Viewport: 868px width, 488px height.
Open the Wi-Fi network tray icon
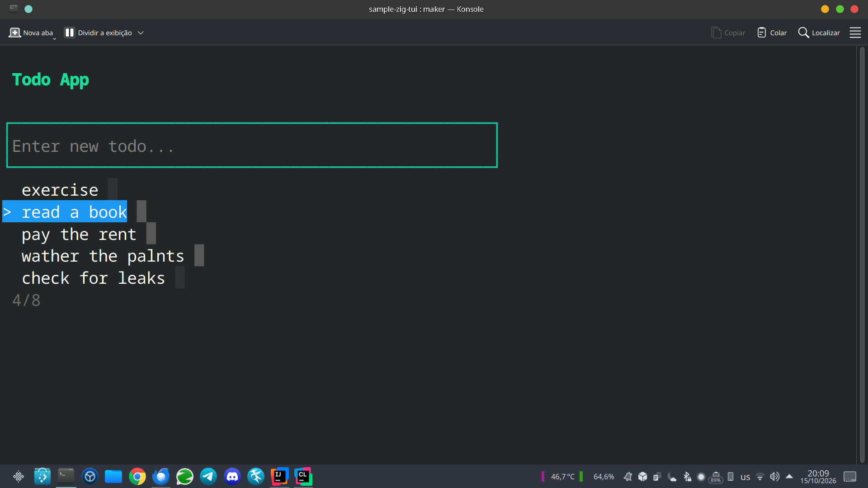click(x=760, y=477)
